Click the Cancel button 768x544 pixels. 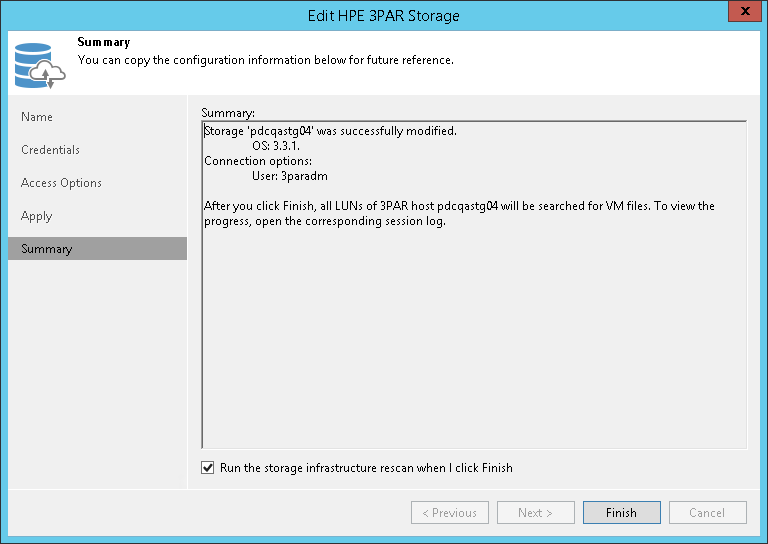708,512
